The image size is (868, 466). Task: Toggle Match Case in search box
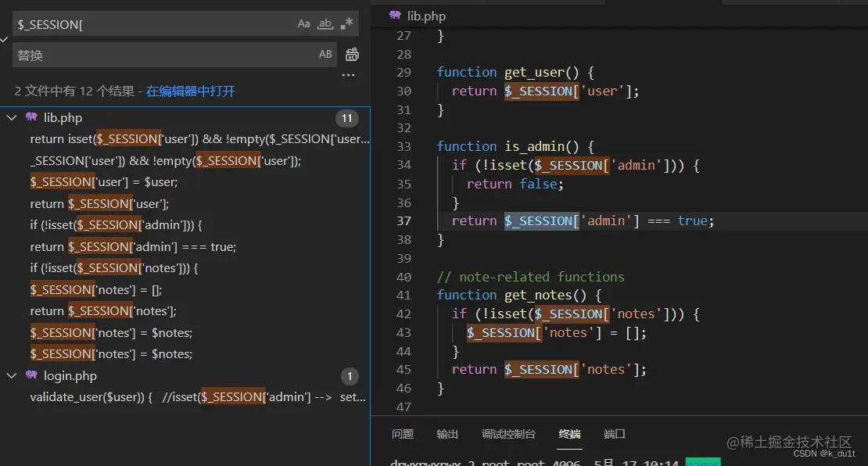[303, 23]
